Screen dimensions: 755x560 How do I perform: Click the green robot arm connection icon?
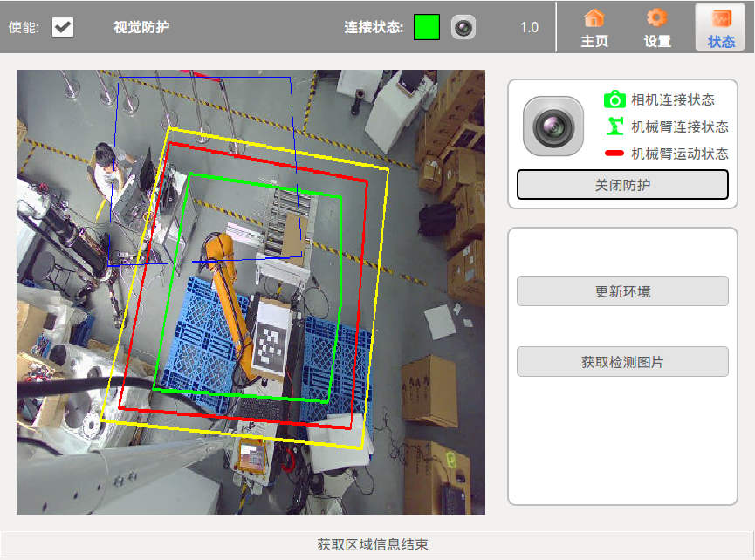pos(615,126)
